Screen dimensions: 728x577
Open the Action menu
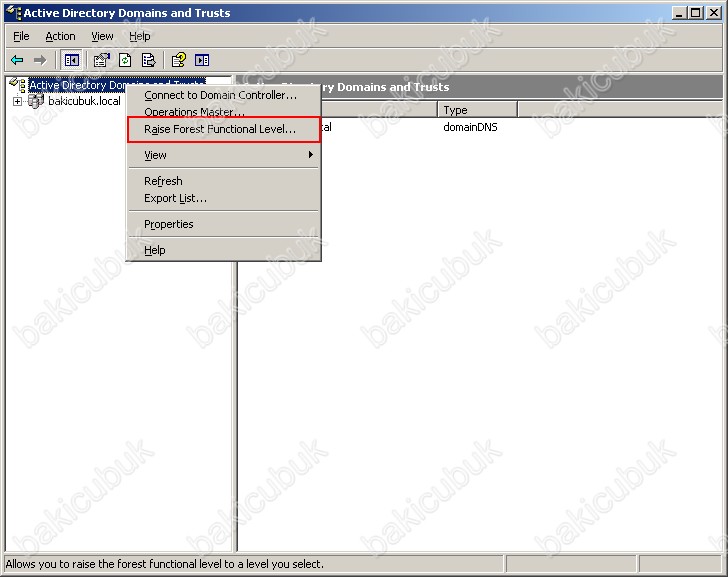point(60,36)
